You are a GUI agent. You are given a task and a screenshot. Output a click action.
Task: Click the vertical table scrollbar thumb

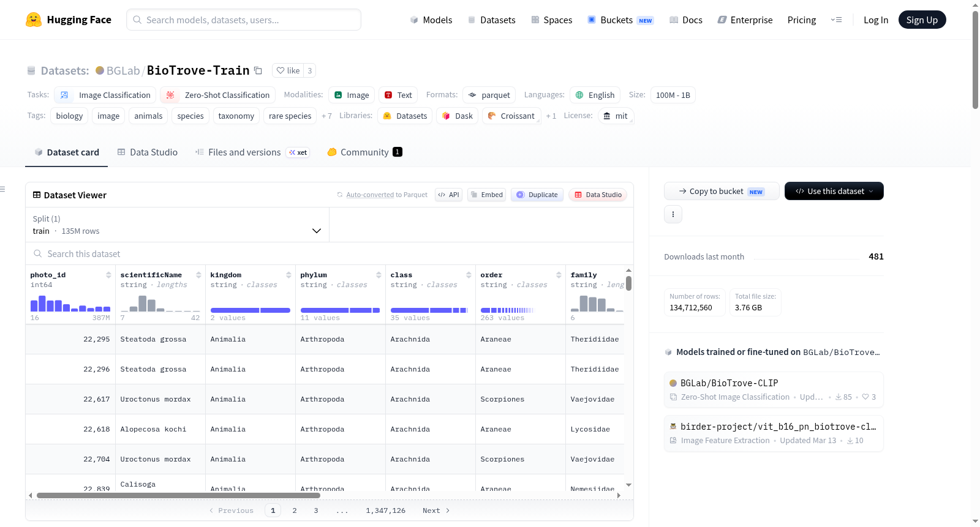point(628,283)
